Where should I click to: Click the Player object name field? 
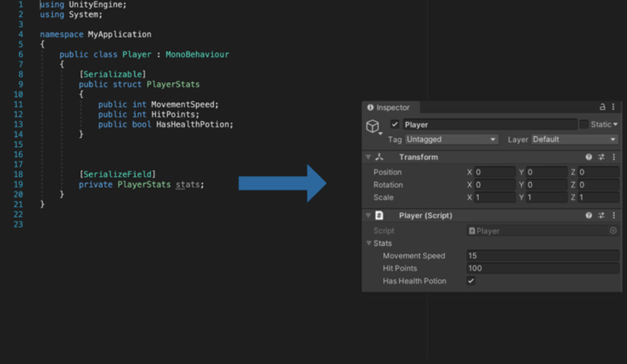(x=489, y=124)
